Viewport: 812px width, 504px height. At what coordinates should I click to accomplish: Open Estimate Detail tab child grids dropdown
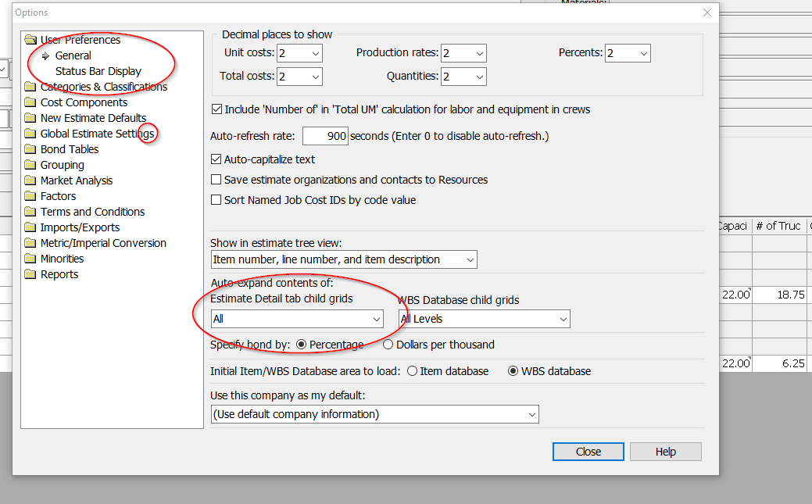click(x=297, y=319)
